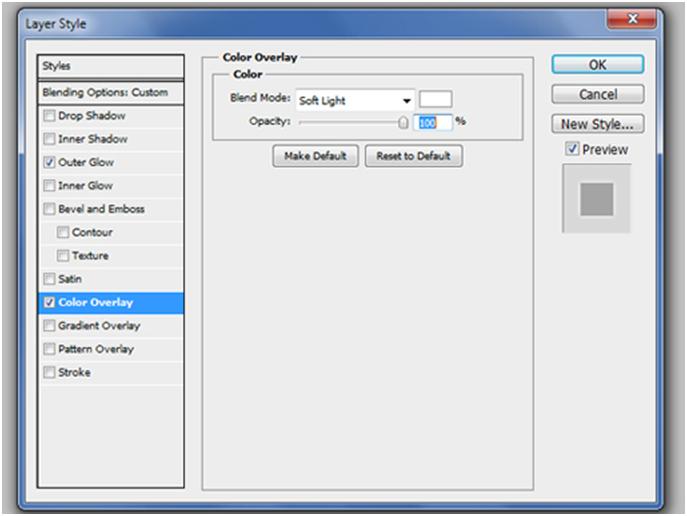Tick the Stroke checkbox
The image size is (687, 516).
coord(49,372)
